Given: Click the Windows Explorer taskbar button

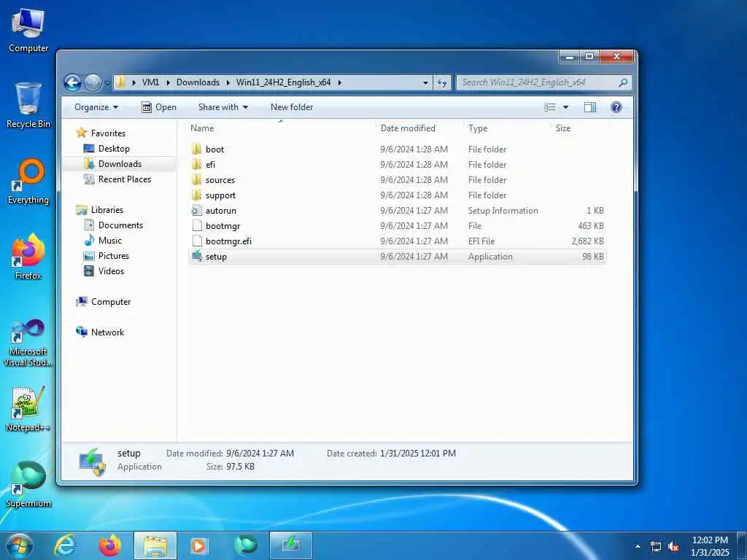Looking at the screenshot, I should (155, 545).
